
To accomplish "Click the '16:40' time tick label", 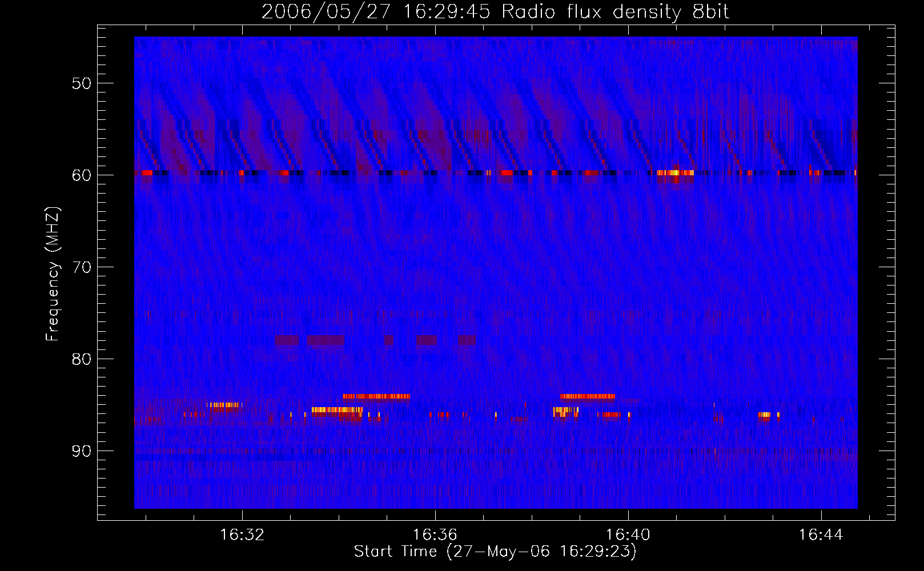I will 628,535.
